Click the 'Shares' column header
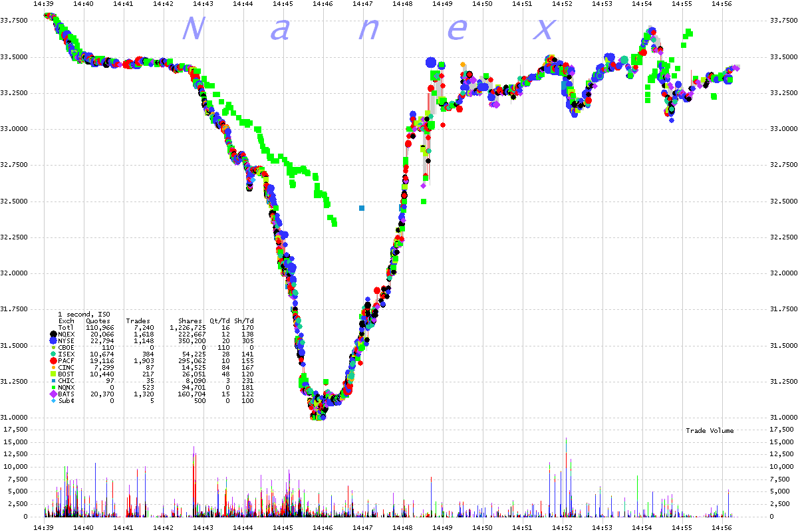 point(190,321)
